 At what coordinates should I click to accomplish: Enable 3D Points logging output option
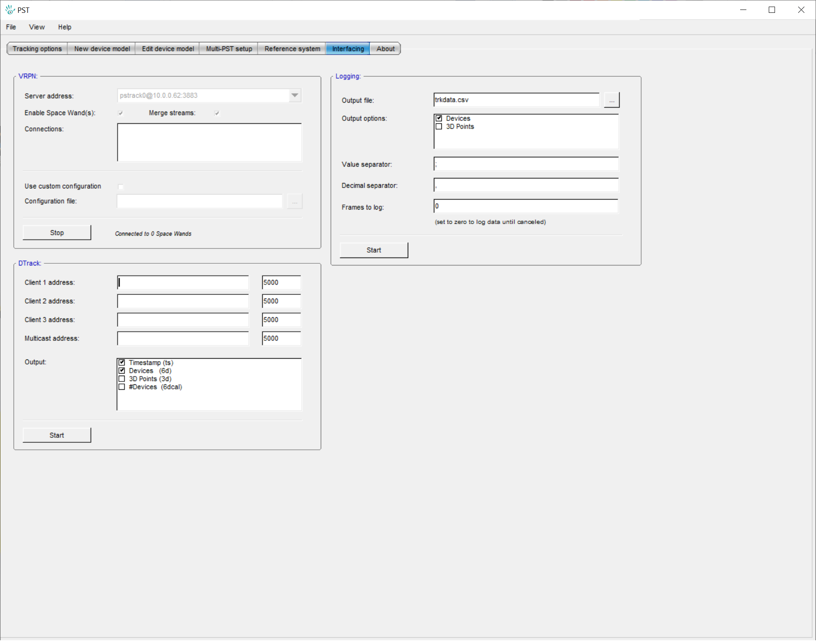(x=439, y=127)
